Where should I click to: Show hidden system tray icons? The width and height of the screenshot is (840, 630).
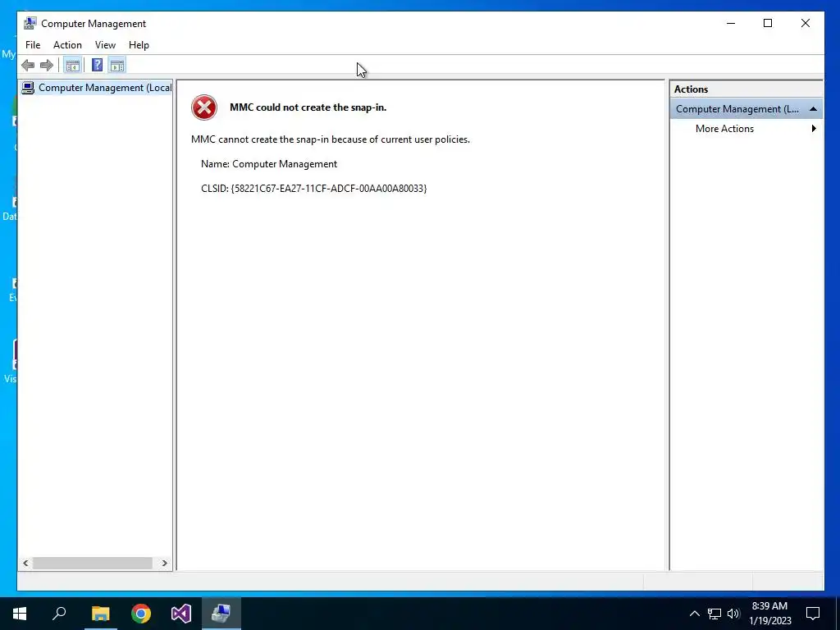694,614
